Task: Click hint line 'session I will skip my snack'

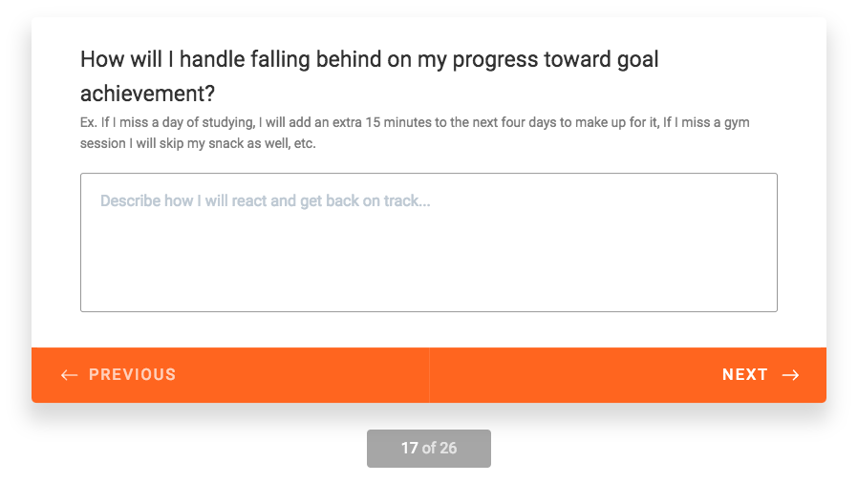Action: pos(198,143)
